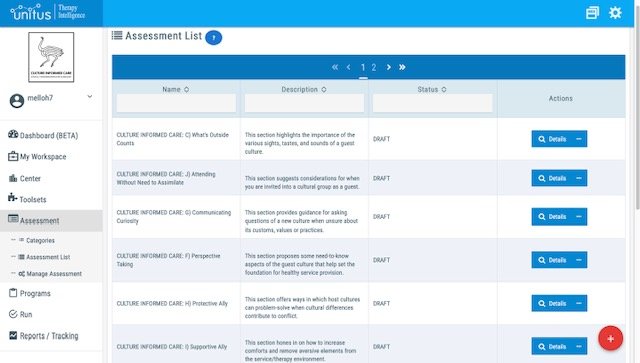Open Details for Protective Ally

pyautogui.click(x=552, y=303)
